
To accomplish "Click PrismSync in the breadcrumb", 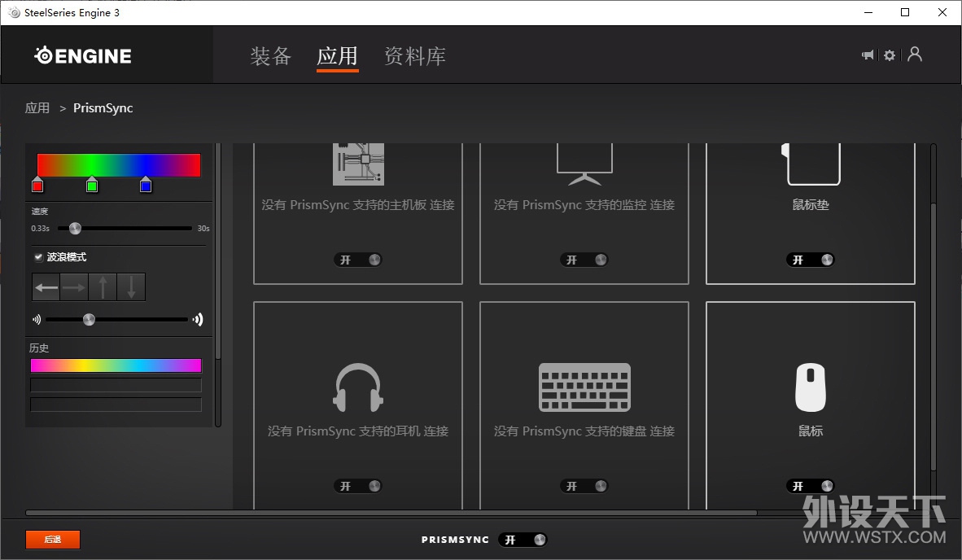I will pos(103,108).
